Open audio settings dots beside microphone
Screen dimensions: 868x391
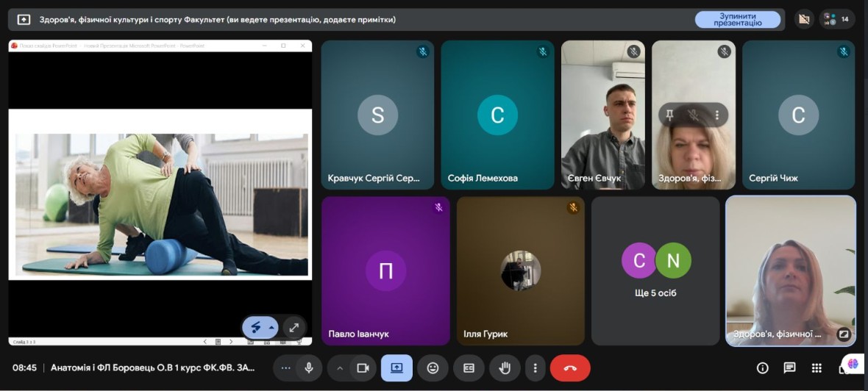point(286,368)
